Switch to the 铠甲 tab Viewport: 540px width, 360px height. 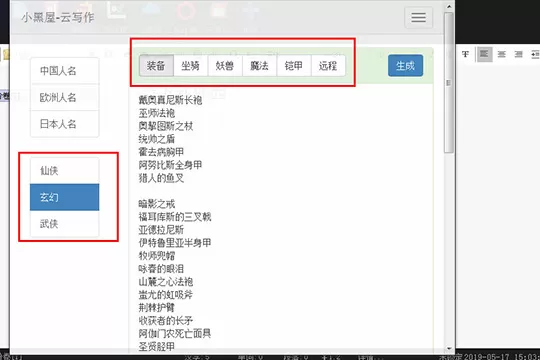[x=294, y=65]
